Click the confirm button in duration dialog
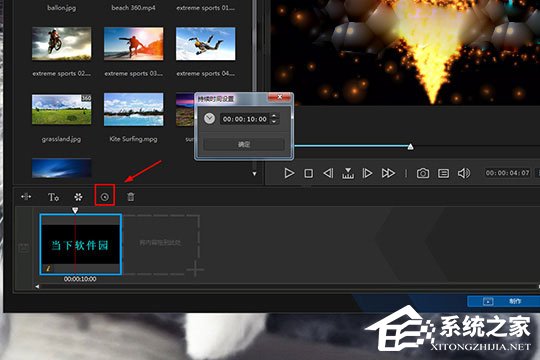The height and width of the screenshot is (360, 540). point(244,144)
